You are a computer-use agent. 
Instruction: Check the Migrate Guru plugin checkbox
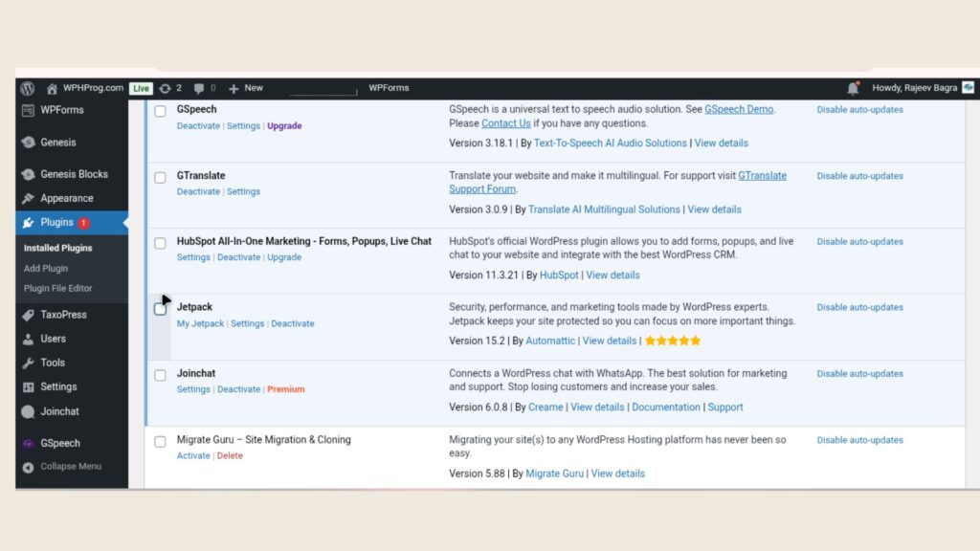(x=160, y=441)
